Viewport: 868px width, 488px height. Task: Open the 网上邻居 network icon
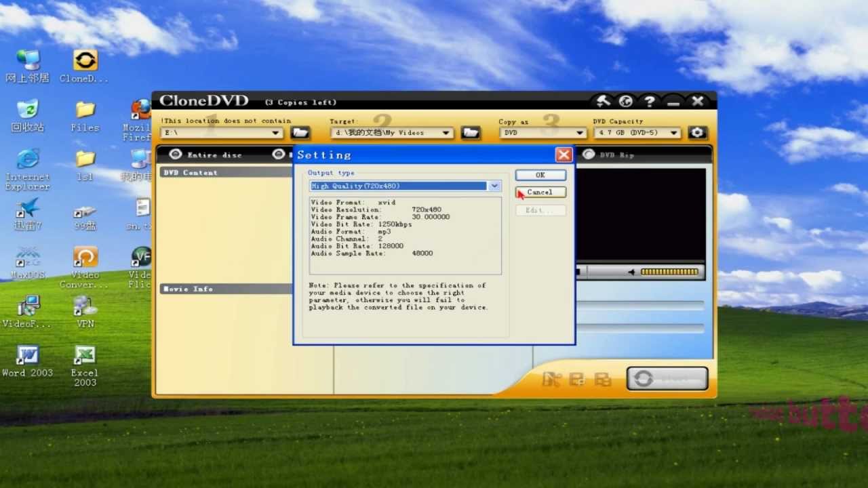point(27,66)
